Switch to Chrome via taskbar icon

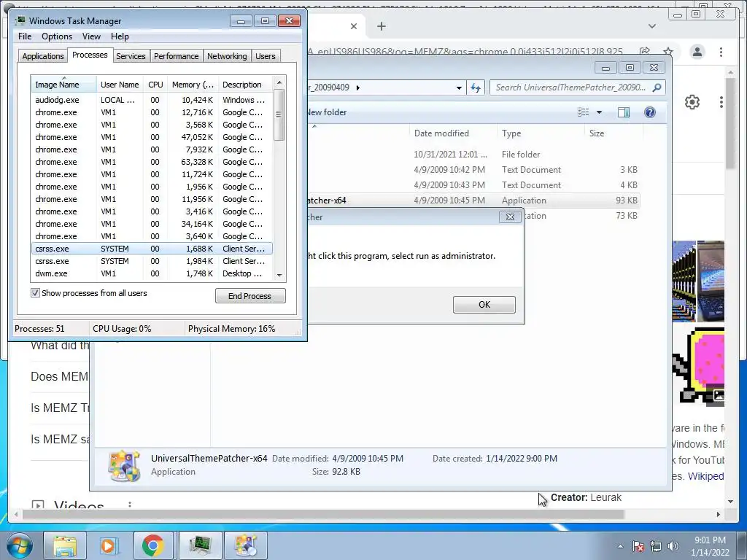(x=152, y=545)
